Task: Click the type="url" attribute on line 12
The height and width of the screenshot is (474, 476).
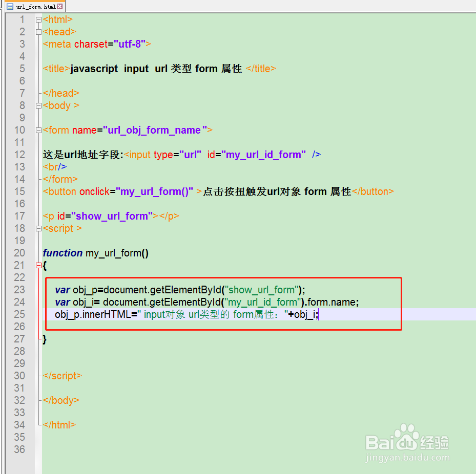Action: click(178, 155)
